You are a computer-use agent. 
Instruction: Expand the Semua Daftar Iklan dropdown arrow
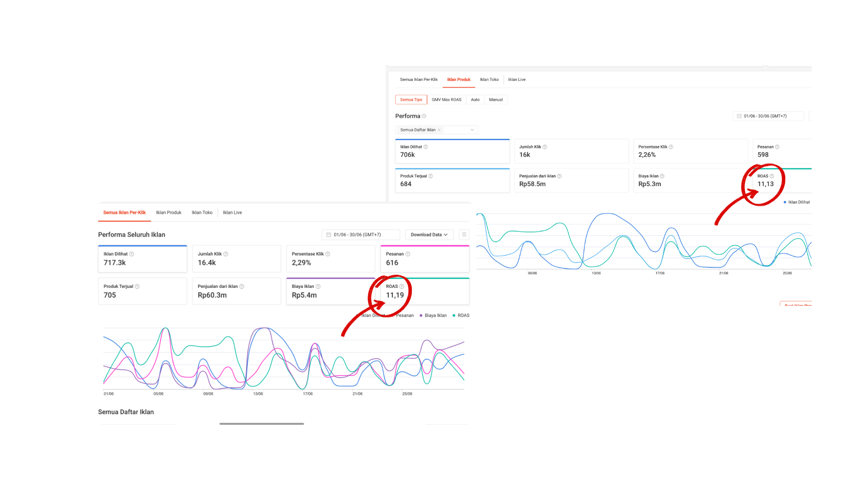tap(472, 130)
